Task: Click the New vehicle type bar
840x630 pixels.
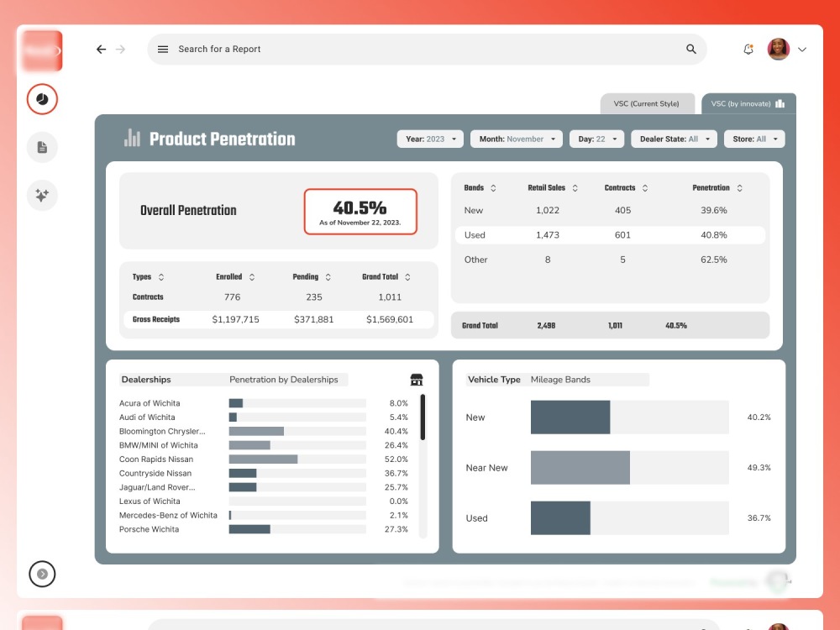Action: 570,417
